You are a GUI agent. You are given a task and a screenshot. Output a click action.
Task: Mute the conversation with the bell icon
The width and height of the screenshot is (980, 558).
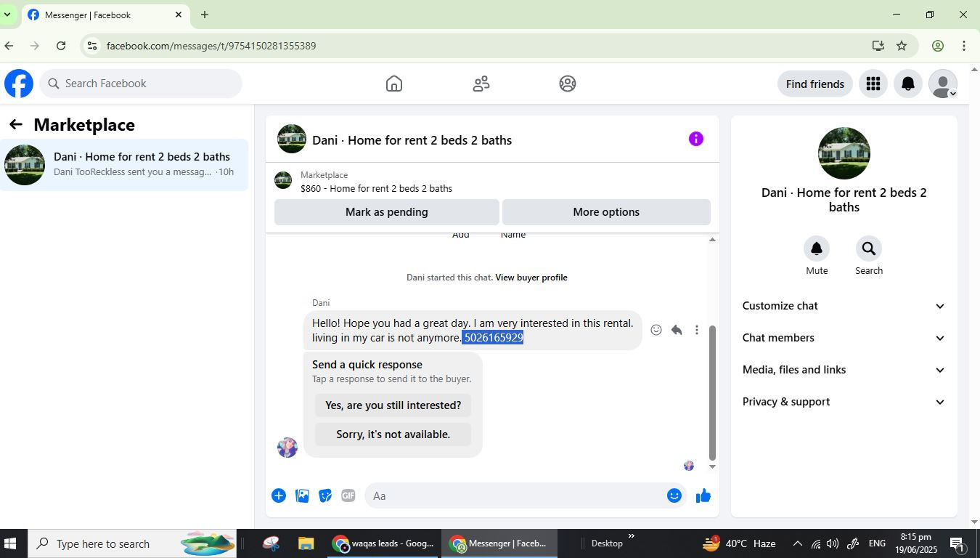[x=817, y=249]
